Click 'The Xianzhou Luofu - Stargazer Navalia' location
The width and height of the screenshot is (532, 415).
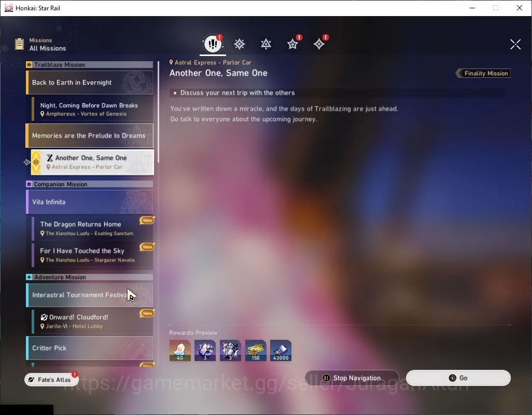pos(90,260)
